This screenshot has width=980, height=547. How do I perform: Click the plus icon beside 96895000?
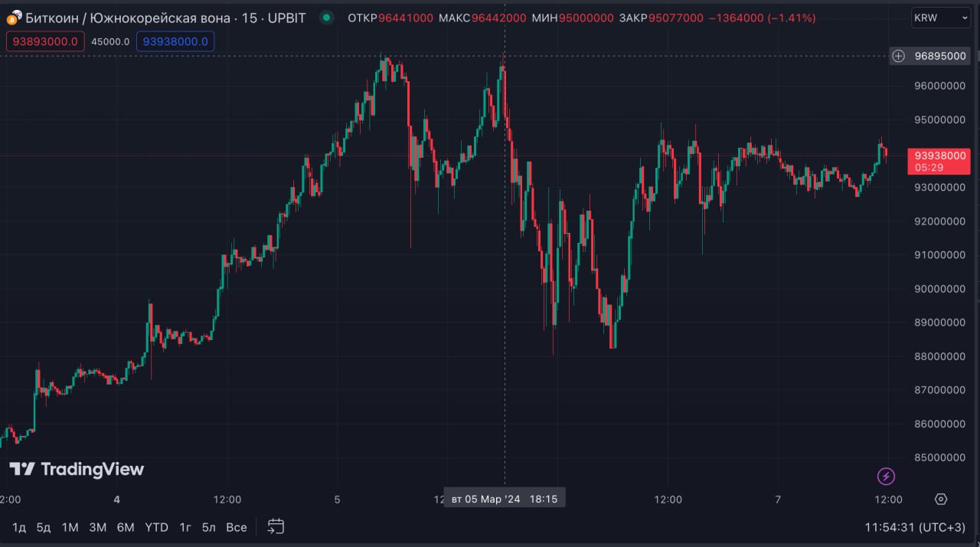[899, 56]
